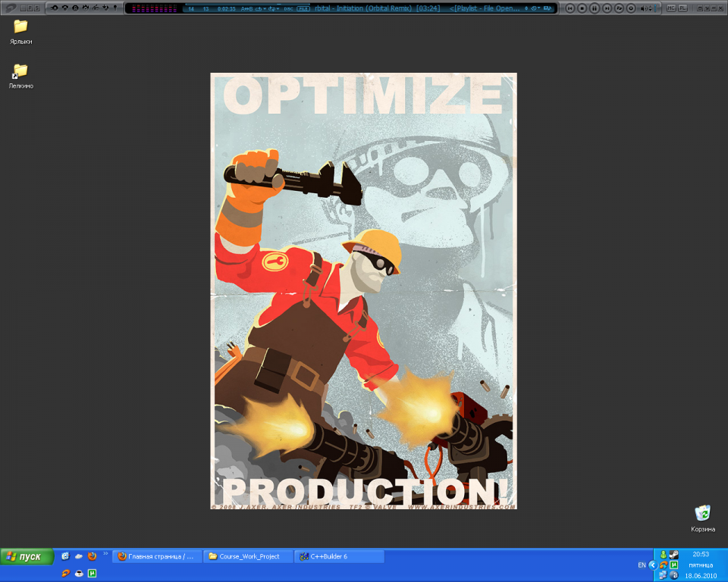Click the network computers tray icon
Screen dimensions: 728x582
coord(664,575)
